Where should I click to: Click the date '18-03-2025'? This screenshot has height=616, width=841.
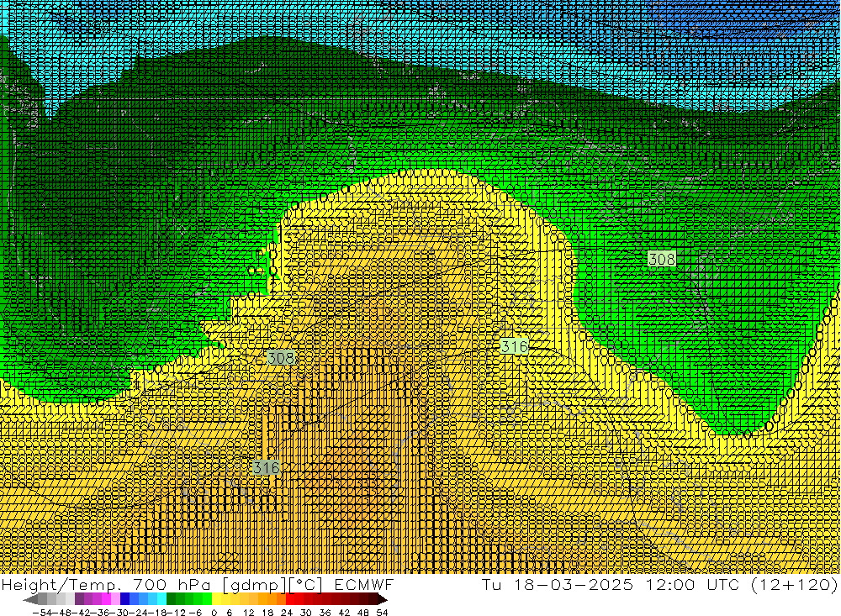(574, 585)
